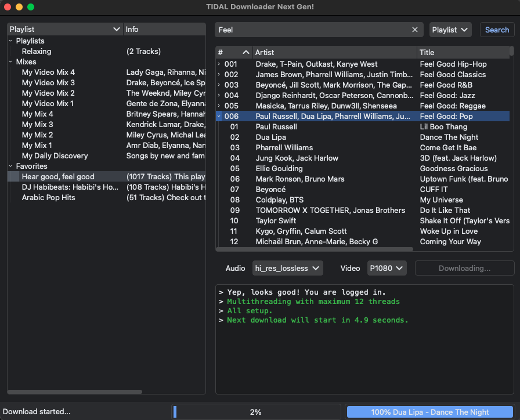This screenshot has width=520, height=420.
Task: Select track 01 Lil Boo Thang
Action: point(363,126)
